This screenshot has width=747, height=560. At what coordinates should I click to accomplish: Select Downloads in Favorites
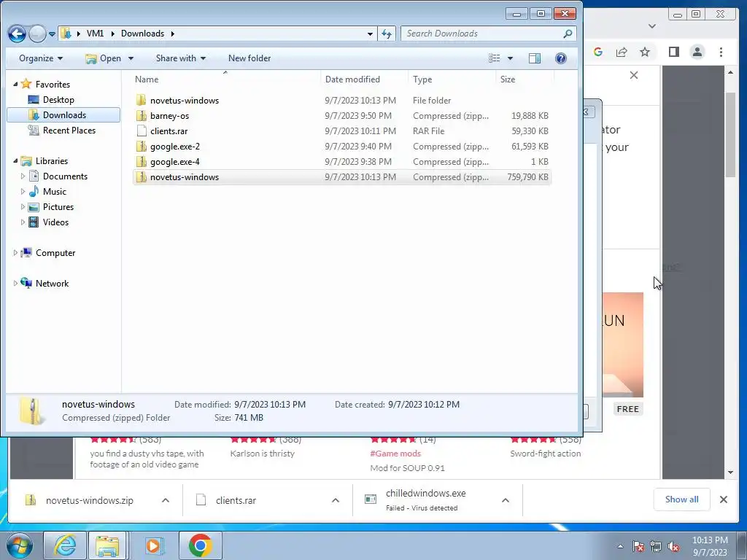tap(64, 114)
